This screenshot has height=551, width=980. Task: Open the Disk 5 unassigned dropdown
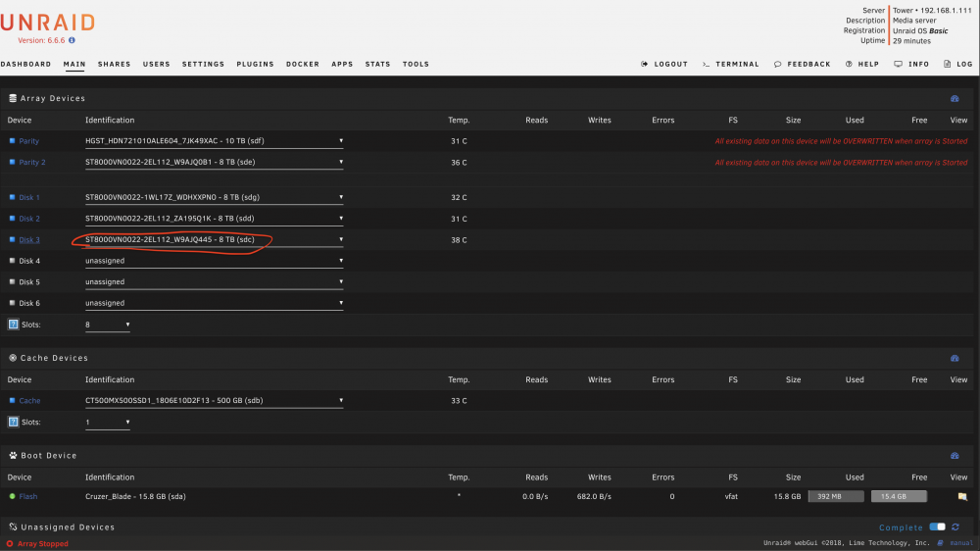(214, 282)
